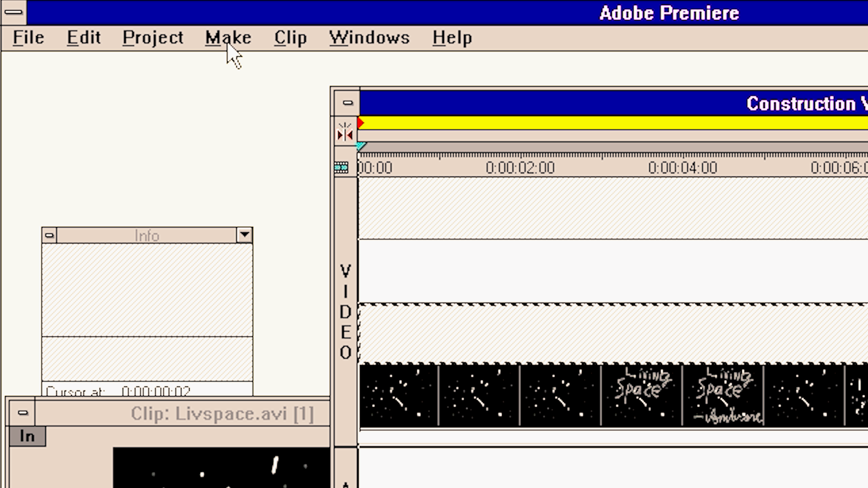
Task: Open the Make menu
Action: coord(228,37)
